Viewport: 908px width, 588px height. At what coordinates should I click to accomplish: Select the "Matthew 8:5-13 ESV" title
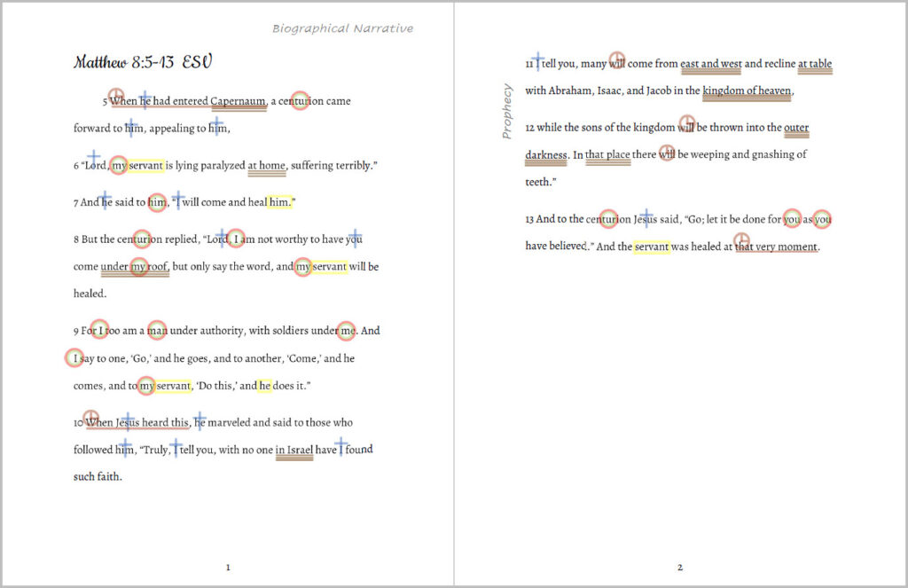click(x=143, y=62)
